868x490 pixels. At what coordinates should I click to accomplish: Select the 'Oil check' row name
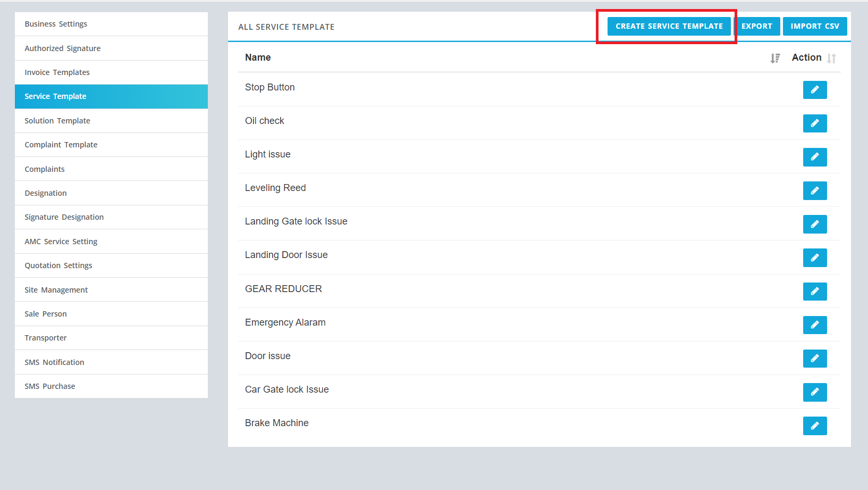click(x=265, y=121)
